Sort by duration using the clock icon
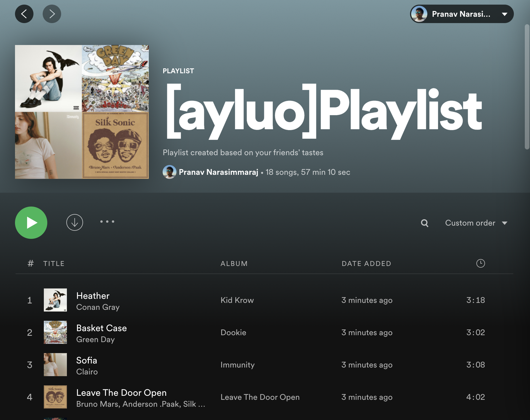530x420 pixels. [480, 263]
